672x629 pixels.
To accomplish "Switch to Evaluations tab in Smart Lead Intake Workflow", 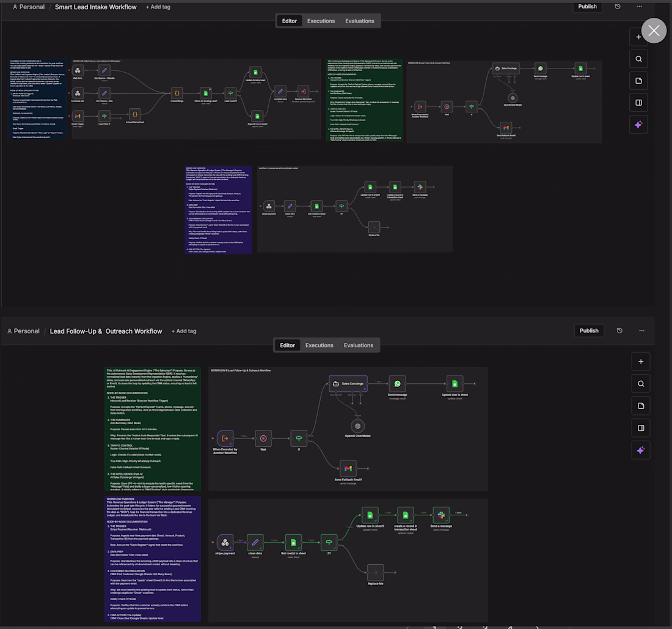I will tap(360, 21).
